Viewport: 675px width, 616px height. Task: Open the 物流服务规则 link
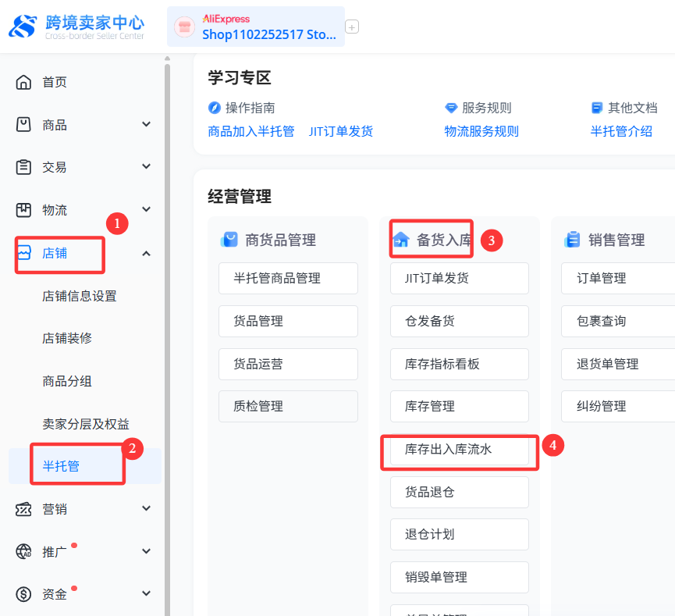tap(481, 131)
